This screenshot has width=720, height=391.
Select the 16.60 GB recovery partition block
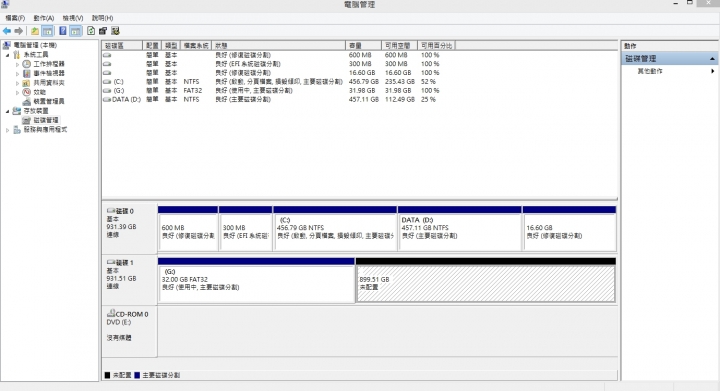pos(569,228)
